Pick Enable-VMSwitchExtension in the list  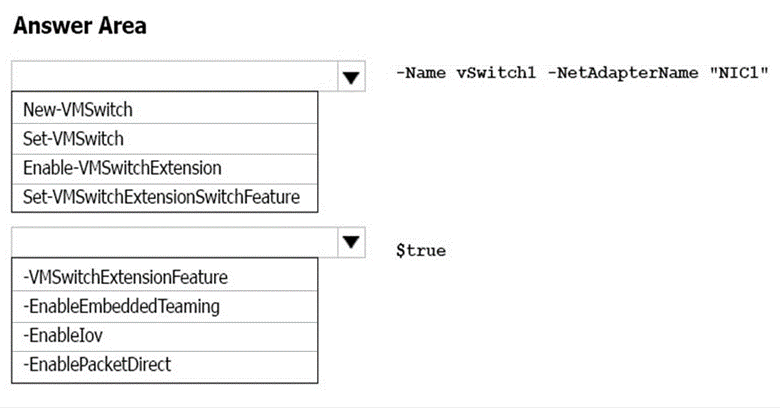(x=121, y=167)
